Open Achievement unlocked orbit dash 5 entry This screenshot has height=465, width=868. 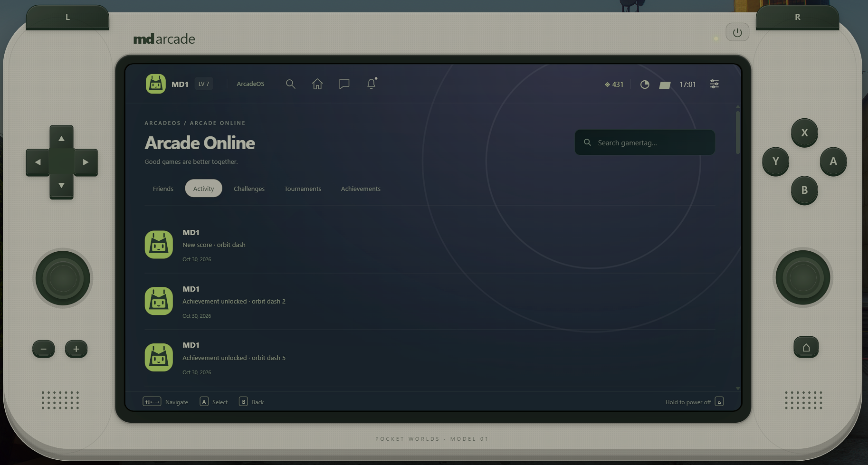pos(429,358)
